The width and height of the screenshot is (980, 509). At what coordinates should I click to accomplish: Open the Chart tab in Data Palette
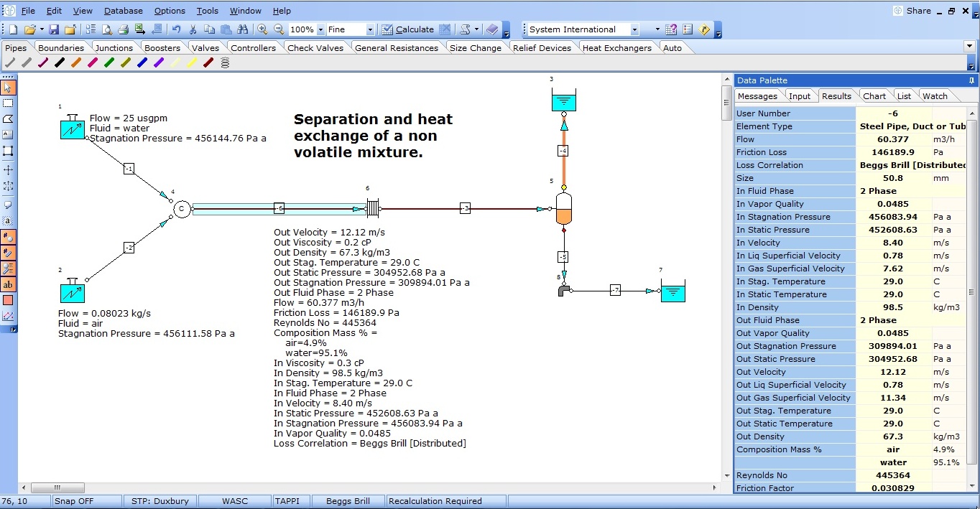[x=874, y=96]
